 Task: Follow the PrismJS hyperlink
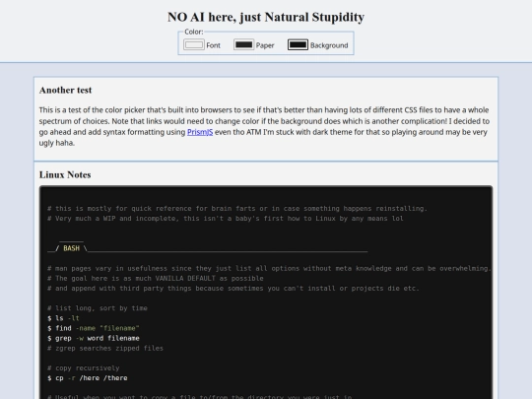click(200, 132)
